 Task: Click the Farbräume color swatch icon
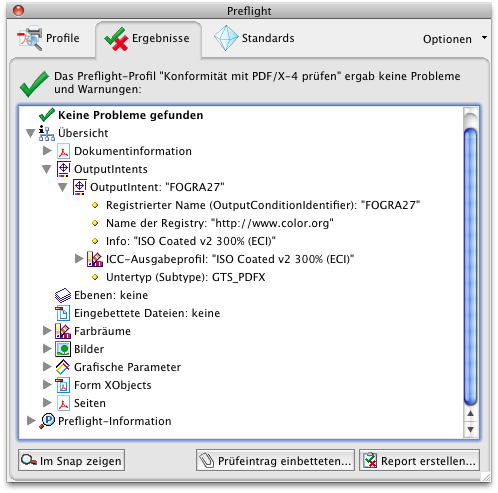click(63, 331)
